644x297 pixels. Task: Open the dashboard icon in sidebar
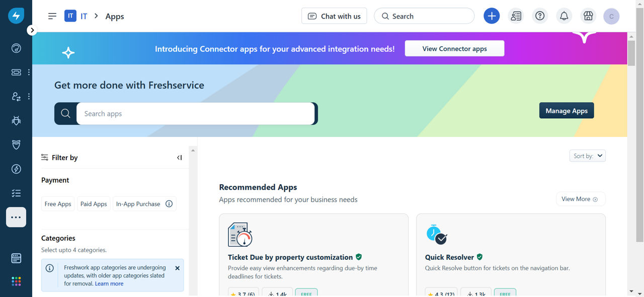16,48
